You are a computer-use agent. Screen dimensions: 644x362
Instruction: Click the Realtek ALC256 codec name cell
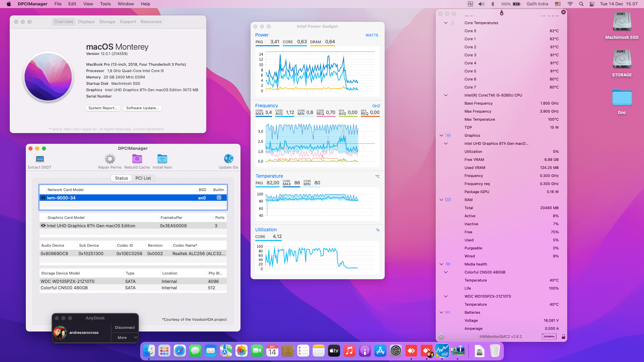(x=199, y=254)
